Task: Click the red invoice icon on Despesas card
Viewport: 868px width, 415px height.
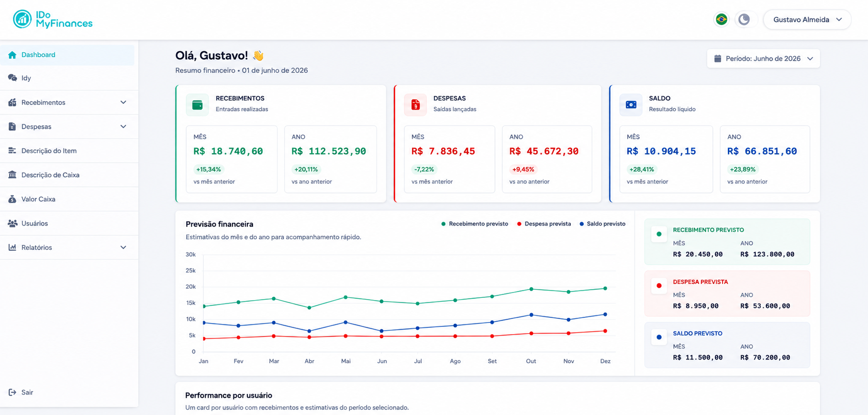Action: tap(415, 105)
